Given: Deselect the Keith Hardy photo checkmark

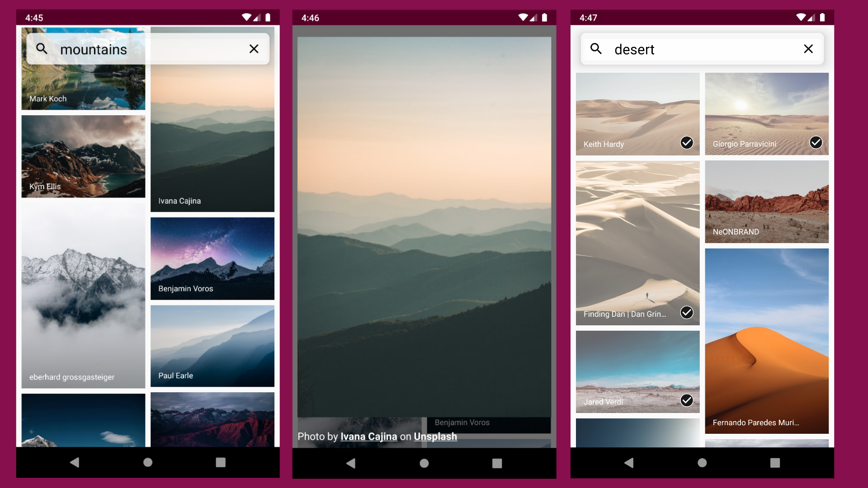Looking at the screenshot, I should coord(687,143).
